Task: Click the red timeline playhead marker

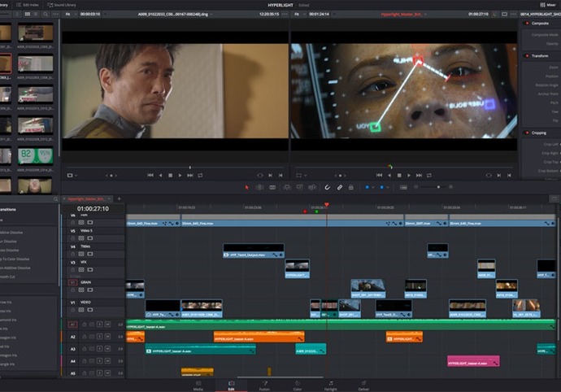Action: point(326,205)
